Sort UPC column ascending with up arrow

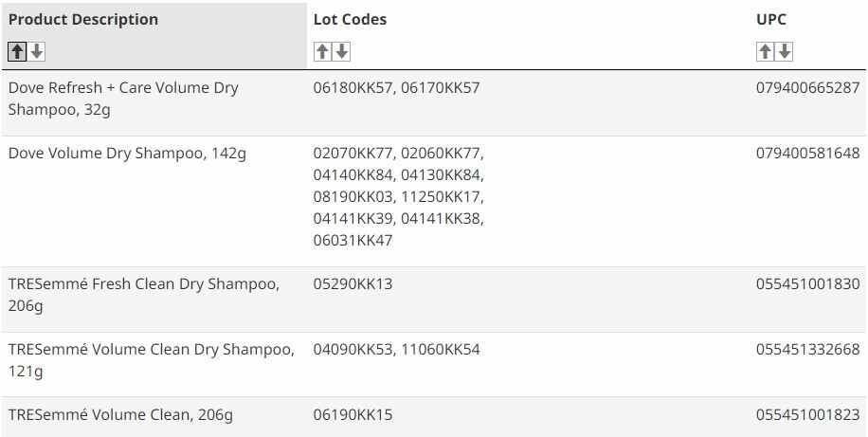coord(765,52)
